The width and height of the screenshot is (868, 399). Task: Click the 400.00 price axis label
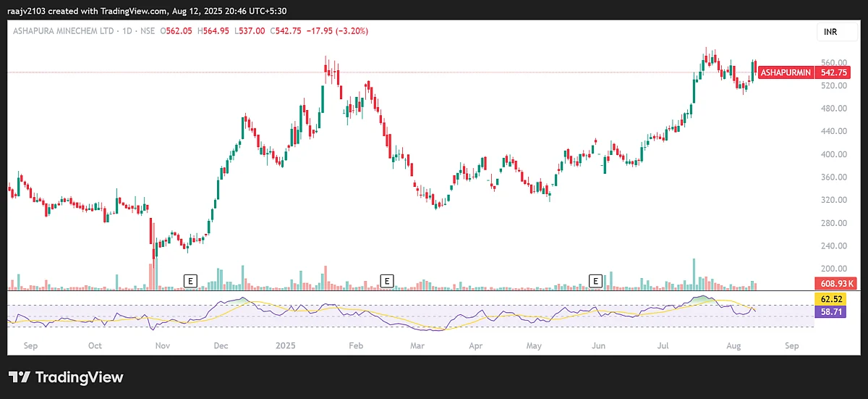tap(834, 154)
